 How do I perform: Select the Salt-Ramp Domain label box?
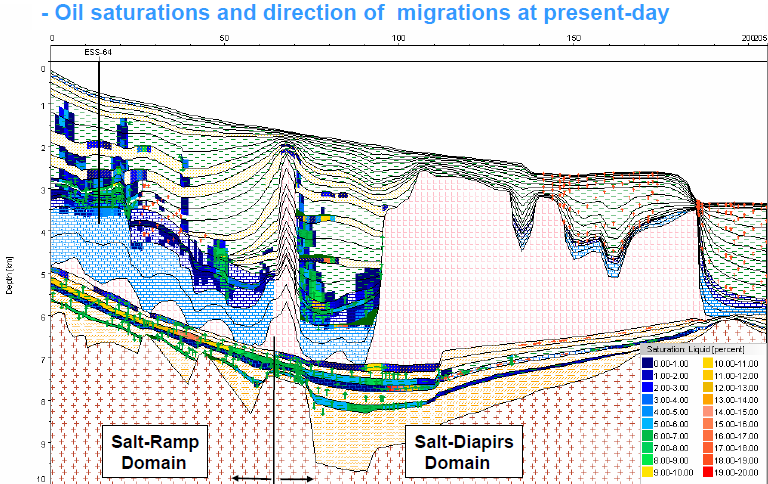pyautogui.click(x=155, y=453)
